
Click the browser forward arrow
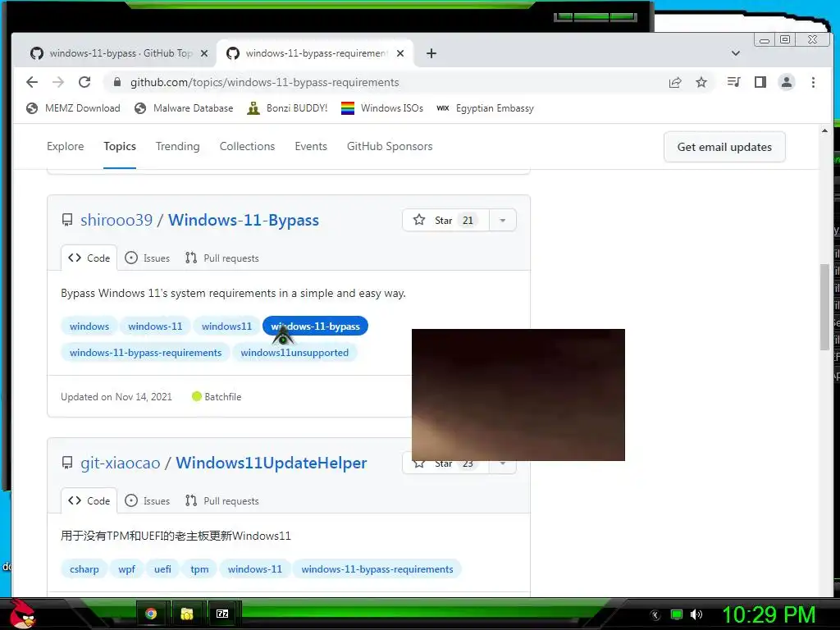[x=58, y=82]
